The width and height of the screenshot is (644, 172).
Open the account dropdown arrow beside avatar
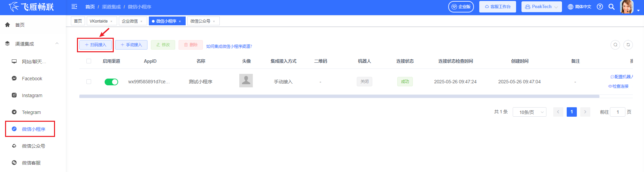click(x=638, y=10)
